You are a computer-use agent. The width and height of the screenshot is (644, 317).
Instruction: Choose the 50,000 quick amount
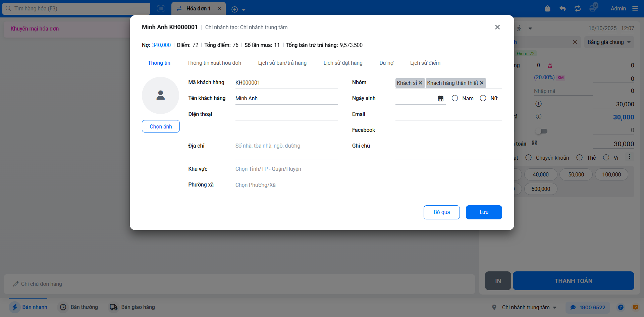coord(576,174)
